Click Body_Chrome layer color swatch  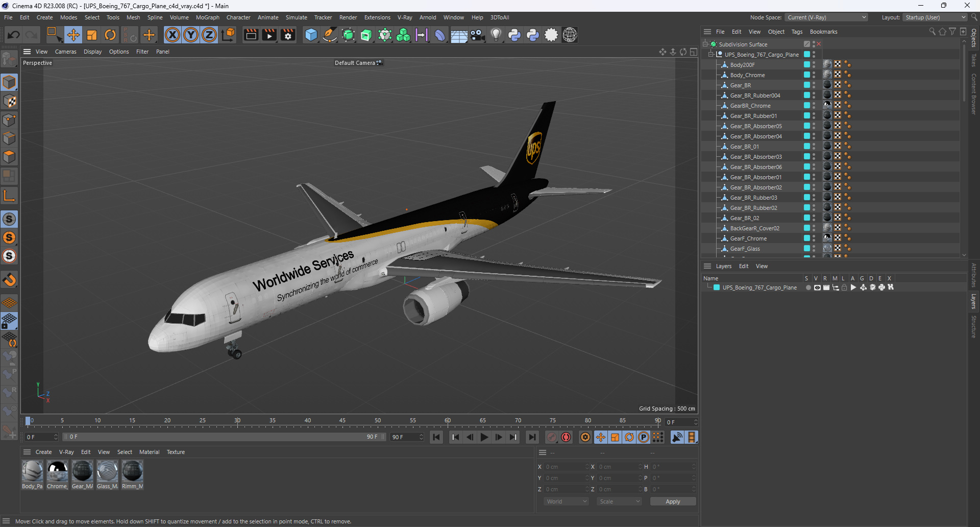click(807, 75)
